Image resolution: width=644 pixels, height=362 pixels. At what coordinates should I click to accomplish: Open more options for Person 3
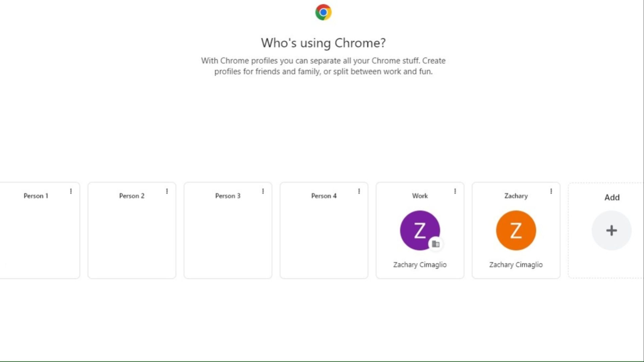coord(263,191)
